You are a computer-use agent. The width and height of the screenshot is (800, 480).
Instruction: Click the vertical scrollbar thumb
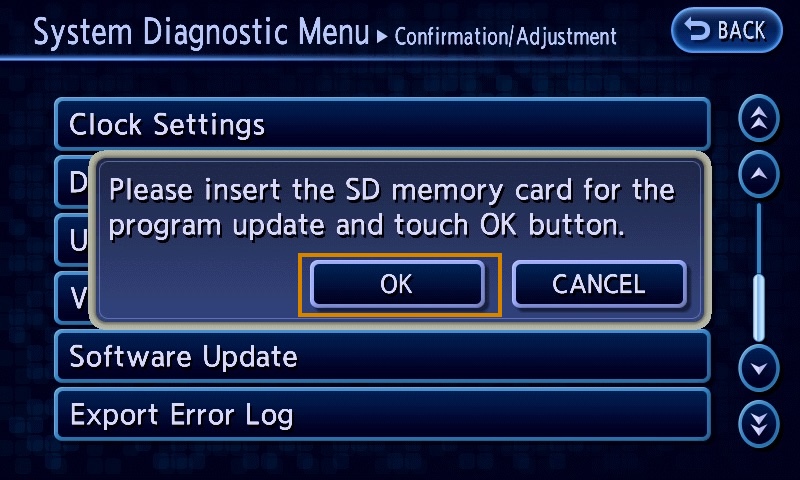(x=759, y=308)
